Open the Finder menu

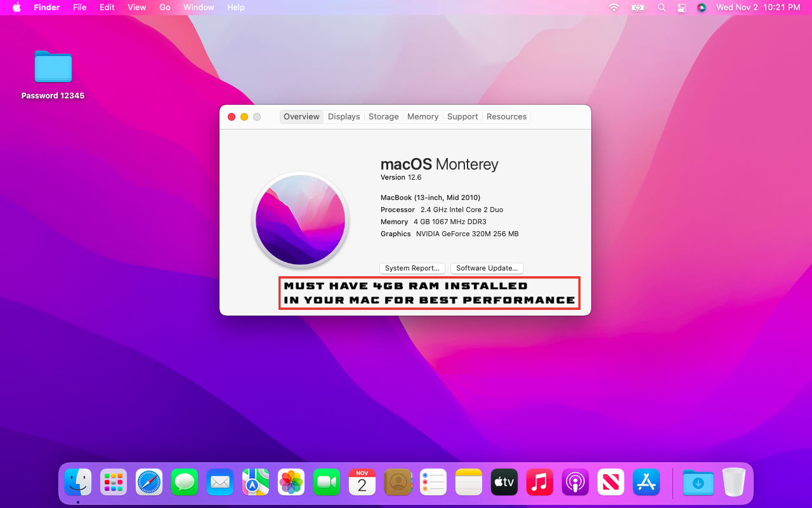46,8
